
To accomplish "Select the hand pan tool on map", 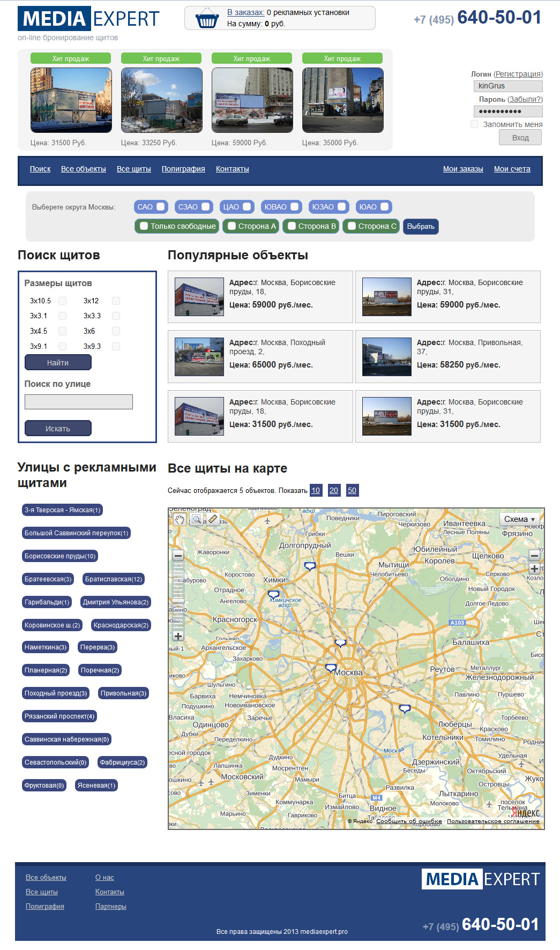I will tap(180, 519).
